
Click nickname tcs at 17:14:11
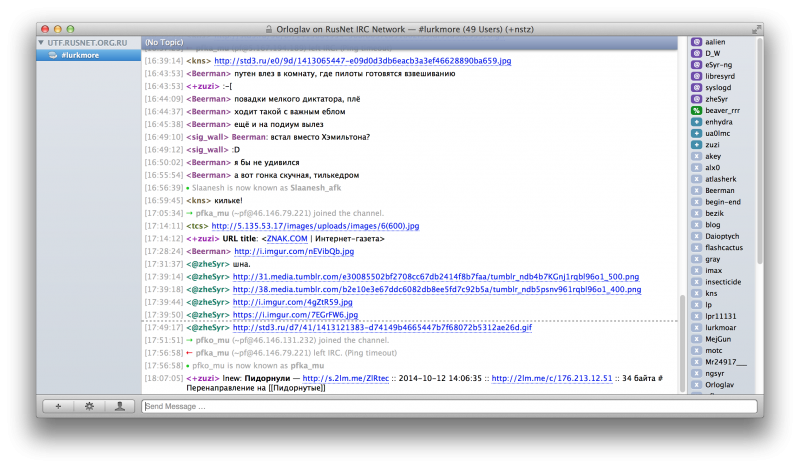(x=197, y=226)
